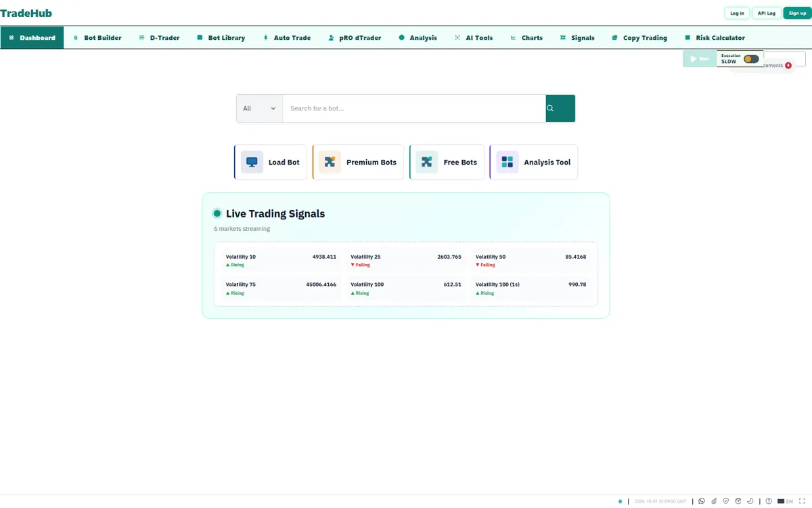Click the TradeHub logo
Screen dimensions: 812x508
pyautogui.click(x=26, y=13)
